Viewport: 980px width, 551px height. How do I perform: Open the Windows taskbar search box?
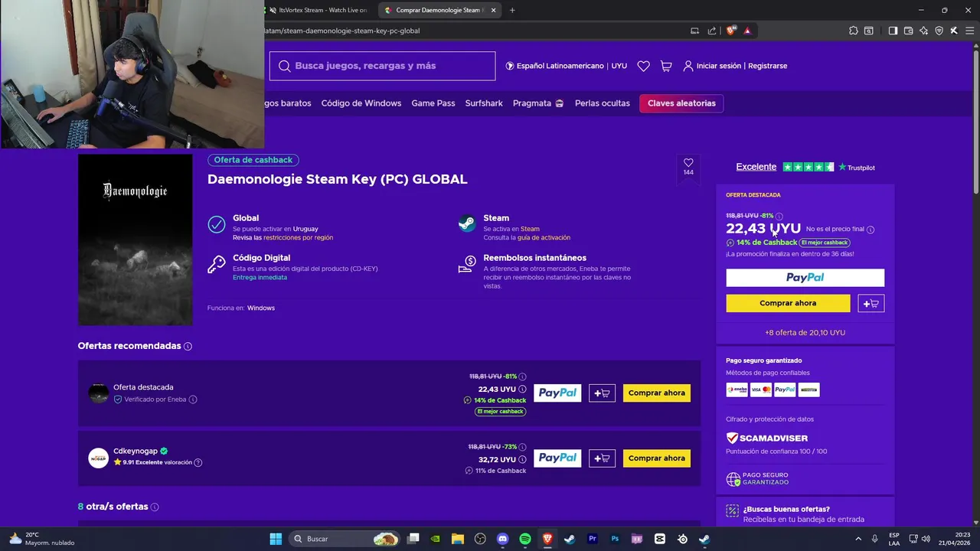click(346, 539)
